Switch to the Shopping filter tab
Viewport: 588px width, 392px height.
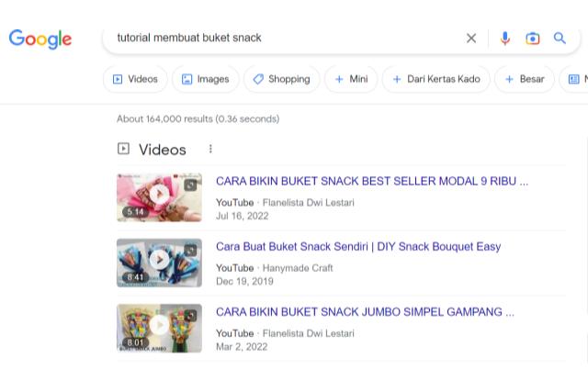pos(282,79)
